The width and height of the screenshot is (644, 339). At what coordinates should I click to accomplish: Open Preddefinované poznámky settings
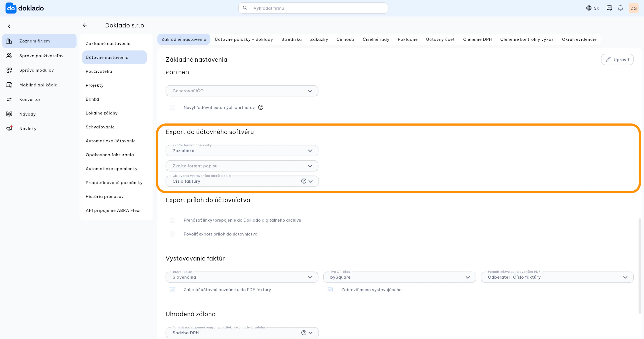(114, 183)
